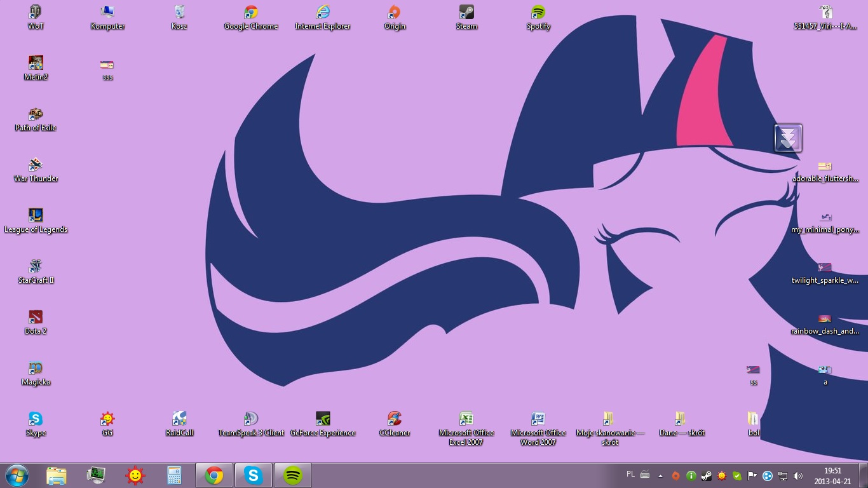Select the RaidCall shortcut
Viewport: 868px width, 488px height.
(x=179, y=424)
